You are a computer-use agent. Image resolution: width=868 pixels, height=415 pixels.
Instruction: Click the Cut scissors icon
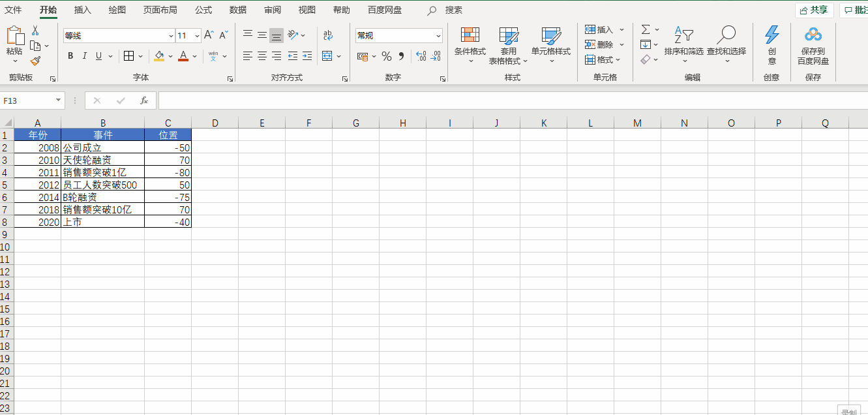[x=35, y=30]
